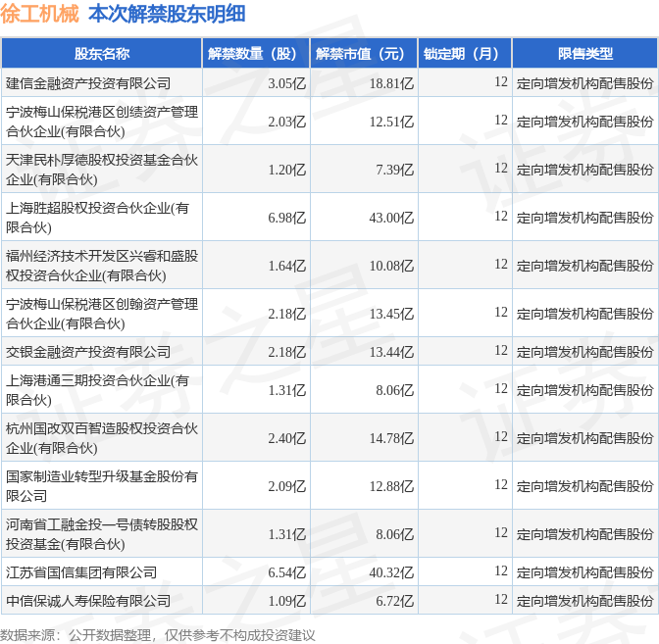The height and width of the screenshot is (644, 659).
Task: Select 上海胜超股权投资合伙企业 shareholder cell
Action: [x=102, y=218]
